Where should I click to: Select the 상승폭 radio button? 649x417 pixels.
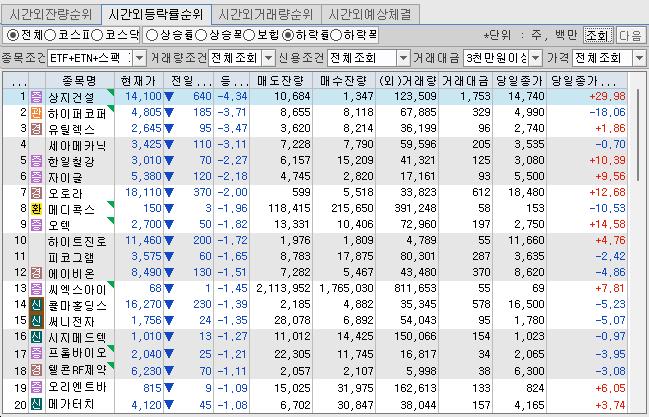[201, 36]
